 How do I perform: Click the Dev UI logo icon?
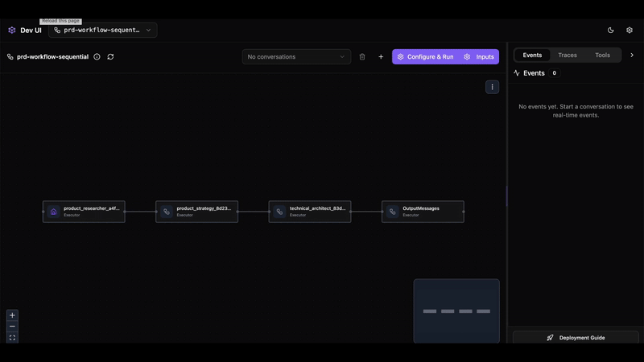(12, 30)
